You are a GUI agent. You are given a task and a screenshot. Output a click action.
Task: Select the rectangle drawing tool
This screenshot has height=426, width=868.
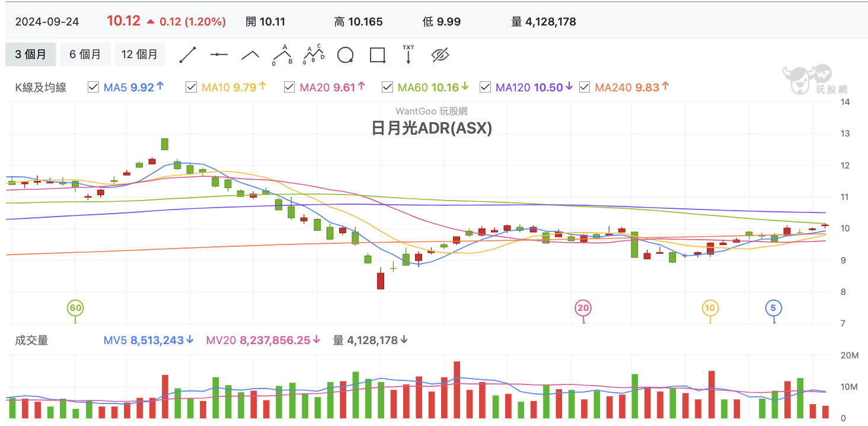click(x=377, y=55)
